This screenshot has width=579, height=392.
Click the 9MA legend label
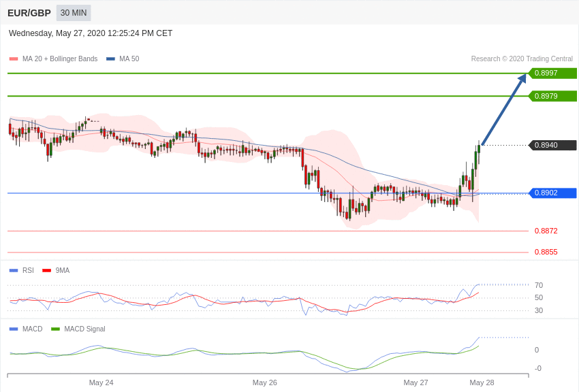coord(63,271)
